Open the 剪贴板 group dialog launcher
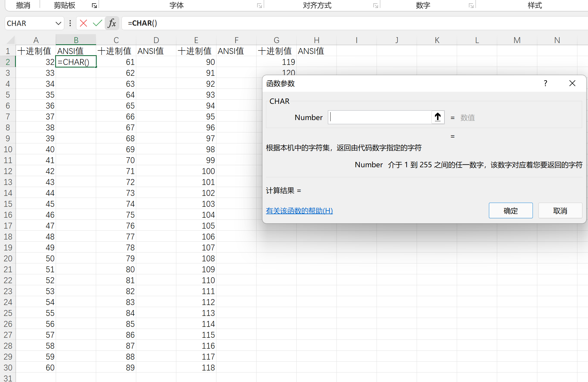The width and height of the screenshot is (588, 382). (x=94, y=5)
